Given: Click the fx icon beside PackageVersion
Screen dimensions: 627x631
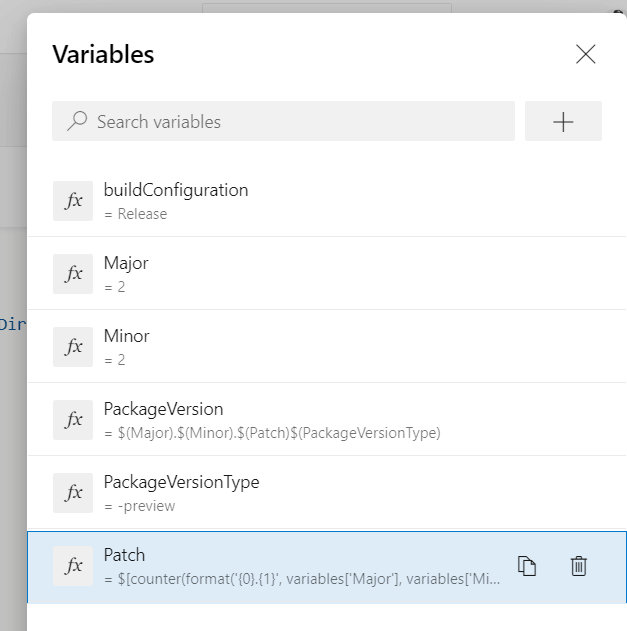Looking at the screenshot, I should [x=73, y=420].
